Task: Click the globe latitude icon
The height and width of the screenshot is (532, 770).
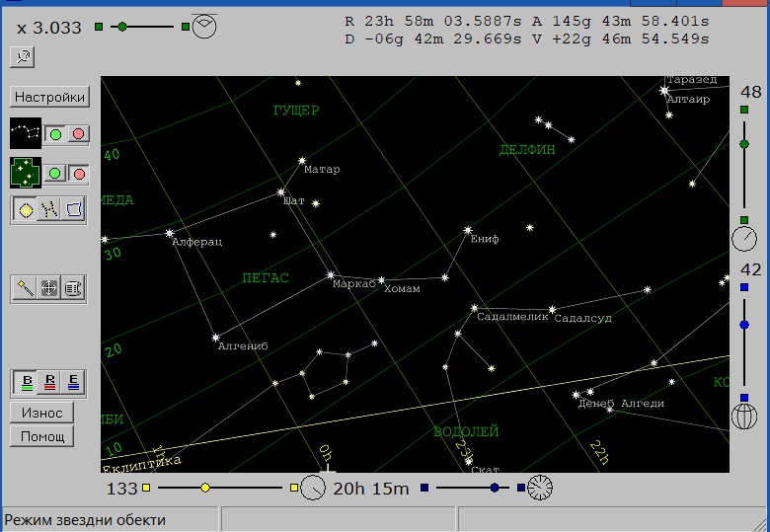Action: point(744,417)
